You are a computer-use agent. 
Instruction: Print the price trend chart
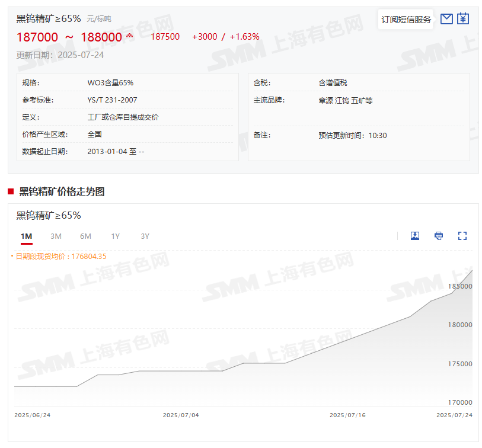click(439, 236)
